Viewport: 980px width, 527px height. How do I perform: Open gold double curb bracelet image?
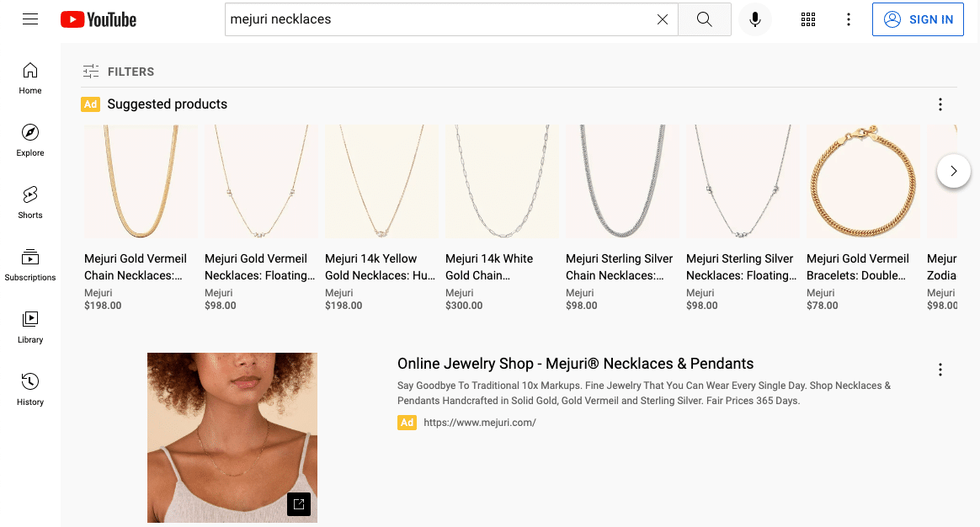tap(863, 181)
